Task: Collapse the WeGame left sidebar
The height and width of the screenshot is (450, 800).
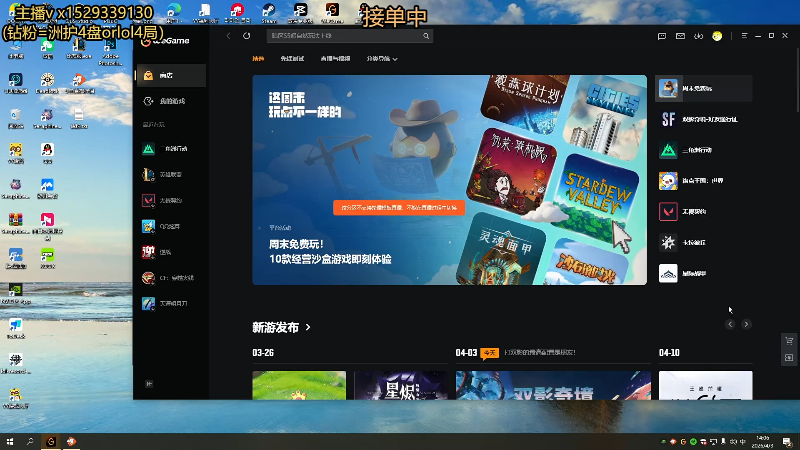Action: click(x=149, y=384)
